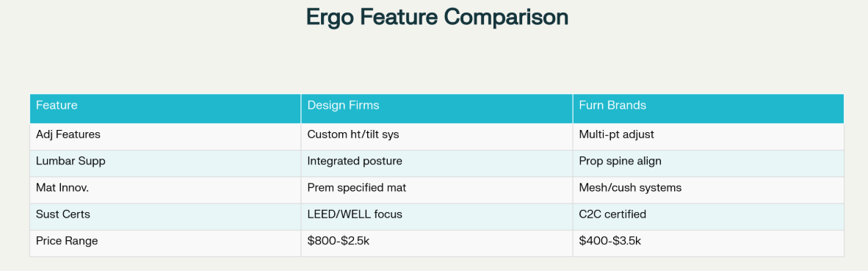Click the Lumbar Supp row label
The image size is (868, 271).
[x=165, y=163]
